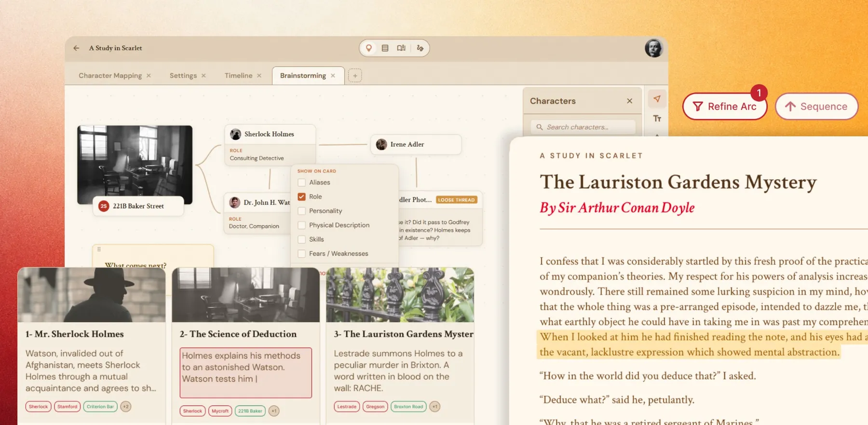Select the Irene Adler character card

click(416, 144)
